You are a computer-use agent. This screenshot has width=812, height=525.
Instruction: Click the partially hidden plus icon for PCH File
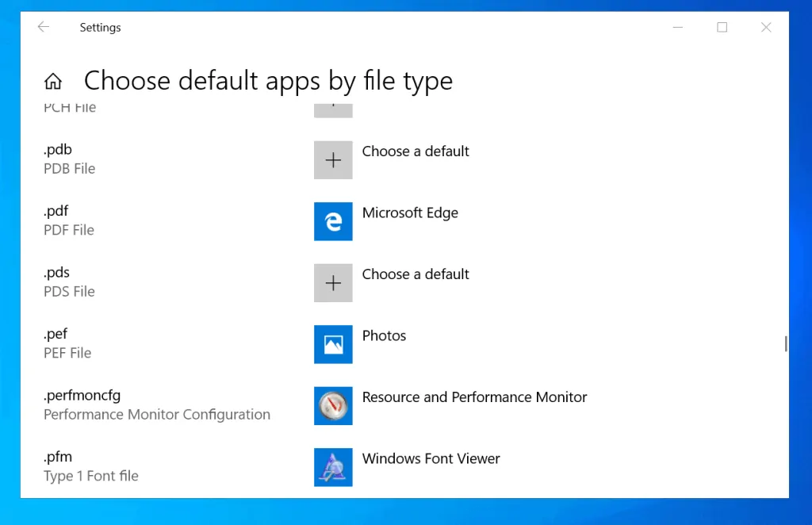click(333, 109)
